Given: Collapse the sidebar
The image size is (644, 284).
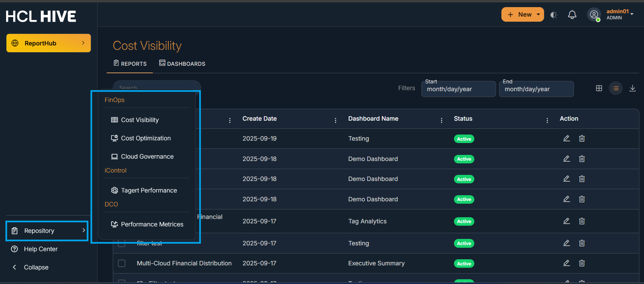Looking at the screenshot, I should coord(36,267).
